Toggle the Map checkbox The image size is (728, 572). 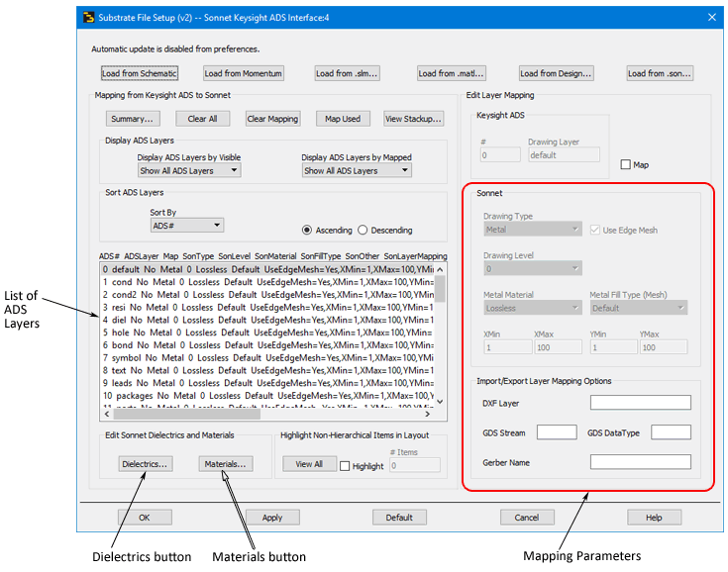(625, 164)
